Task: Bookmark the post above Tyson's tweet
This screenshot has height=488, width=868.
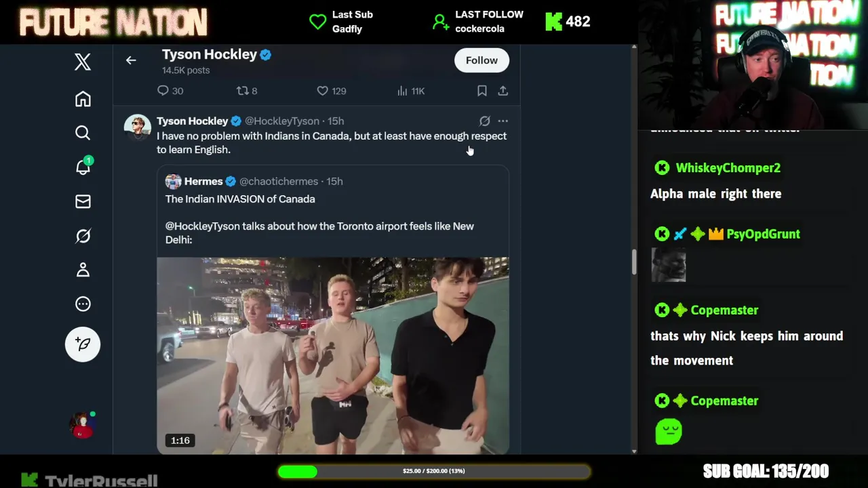Action: point(481,91)
